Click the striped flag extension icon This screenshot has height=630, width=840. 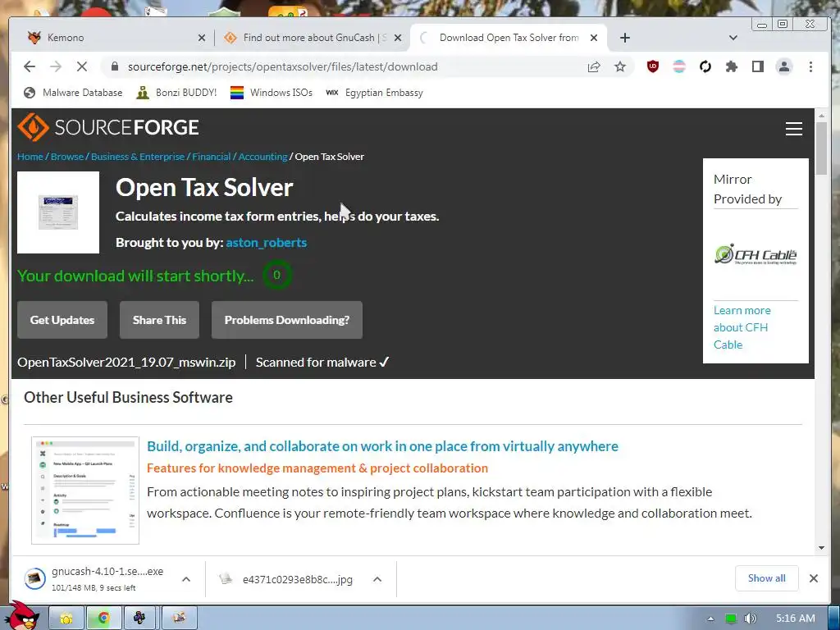[678, 66]
